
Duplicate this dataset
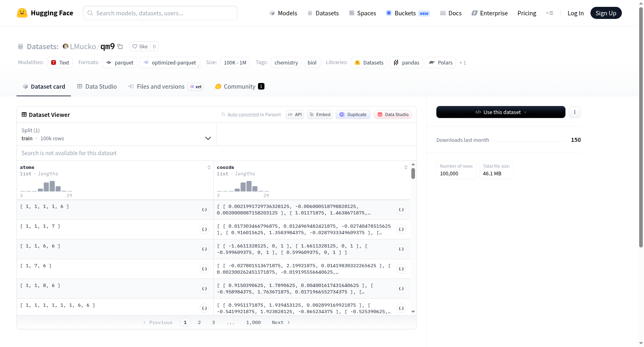(353, 114)
